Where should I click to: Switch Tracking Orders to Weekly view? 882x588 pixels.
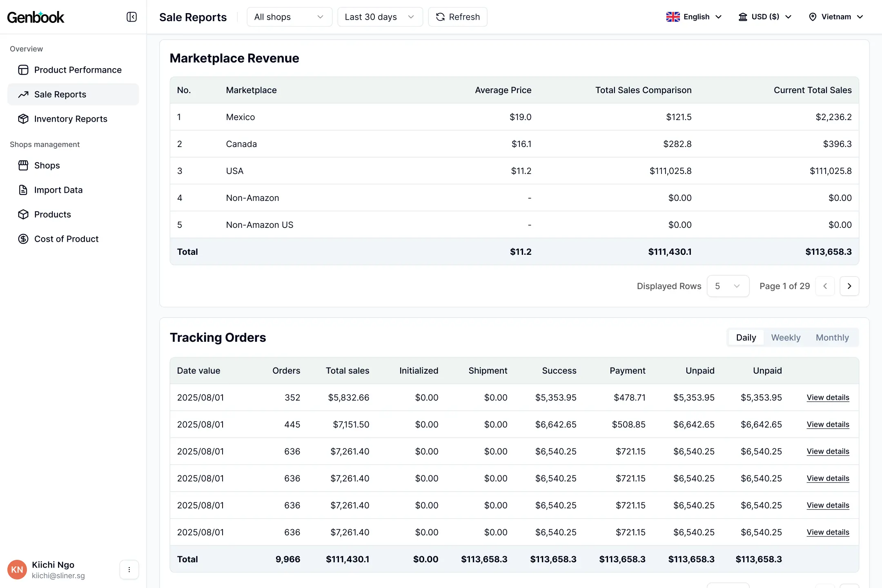786,338
